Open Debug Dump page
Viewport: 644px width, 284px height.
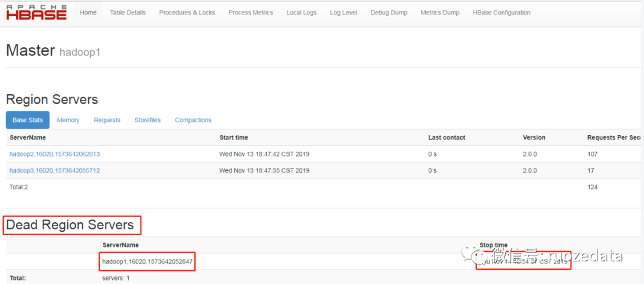coord(389,13)
